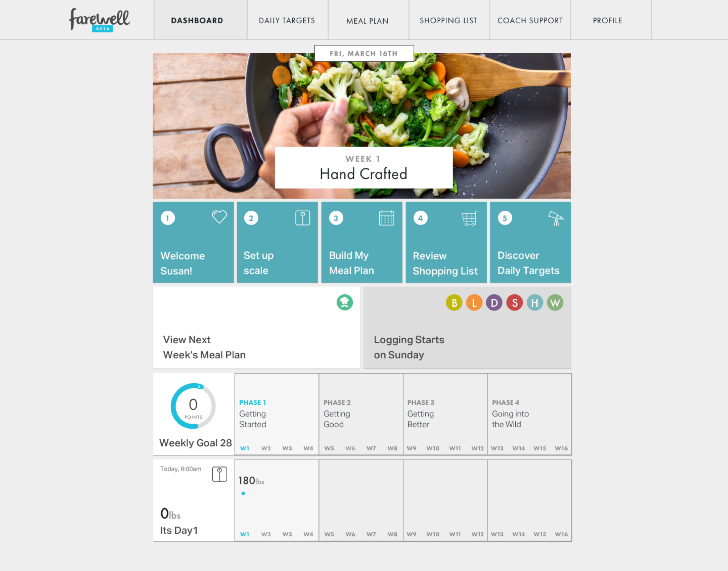
Task: Click the Meal Plan navigation item
Action: (x=368, y=20)
